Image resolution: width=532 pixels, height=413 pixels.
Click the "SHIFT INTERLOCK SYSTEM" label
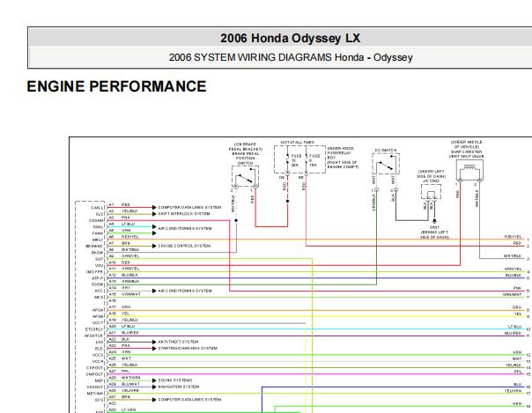[184, 214]
